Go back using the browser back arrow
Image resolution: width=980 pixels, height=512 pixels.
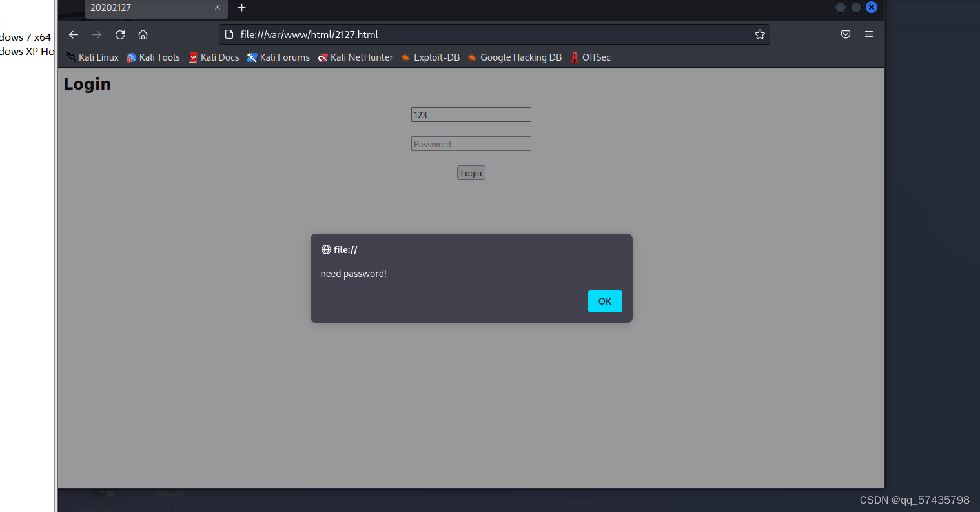[x=74, y=35]
